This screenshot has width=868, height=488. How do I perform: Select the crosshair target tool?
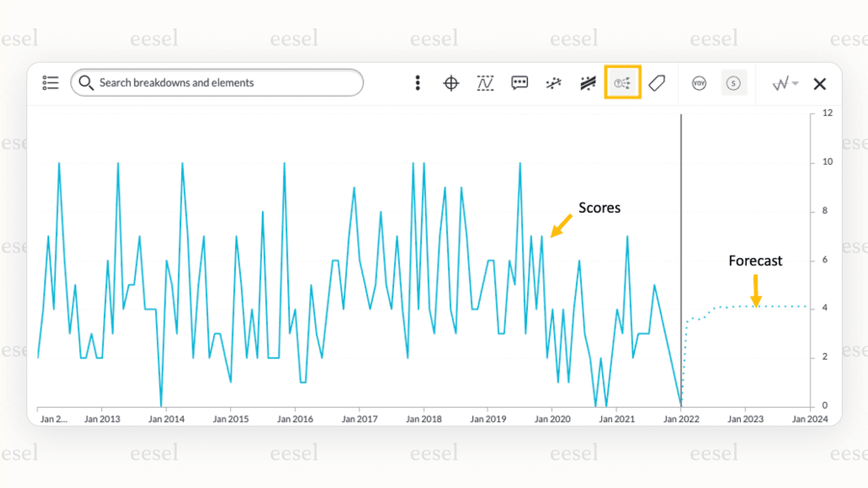[451, 83]
